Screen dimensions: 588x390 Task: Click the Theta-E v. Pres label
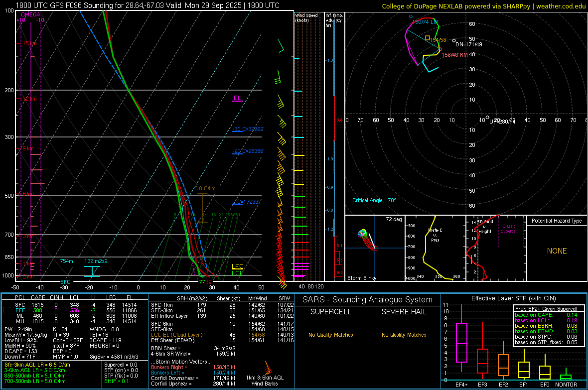point(435,235)
